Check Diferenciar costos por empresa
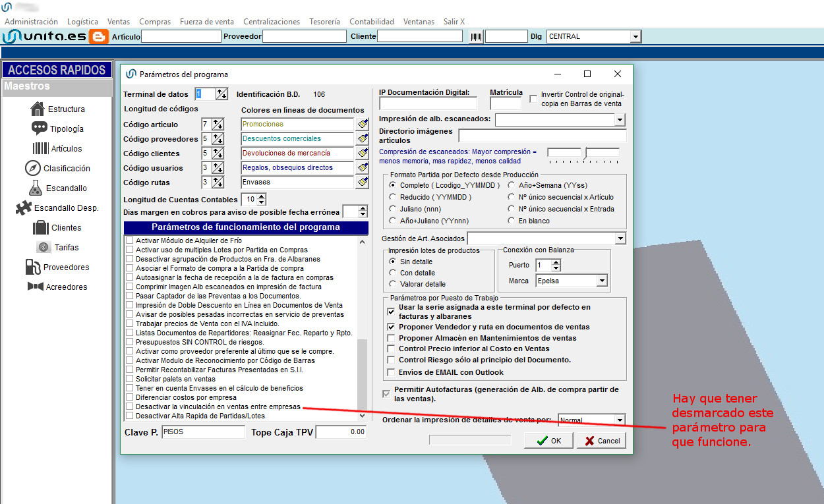This screenshot has width=824, height=504. pos(129,398)
